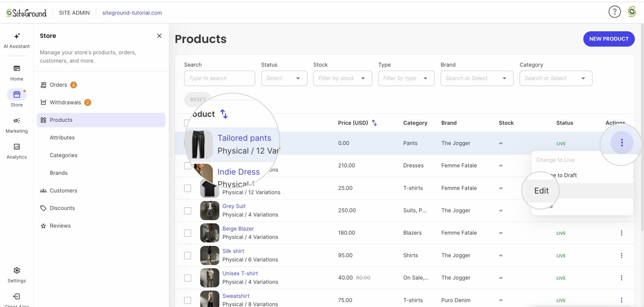Click the product Search input field
The width and height of the screenshot is (644, 307).
click(219, 78)
